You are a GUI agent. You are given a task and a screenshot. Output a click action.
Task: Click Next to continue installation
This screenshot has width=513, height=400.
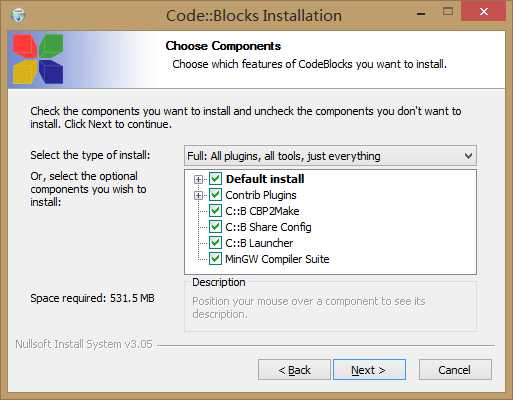pos(369,370)
